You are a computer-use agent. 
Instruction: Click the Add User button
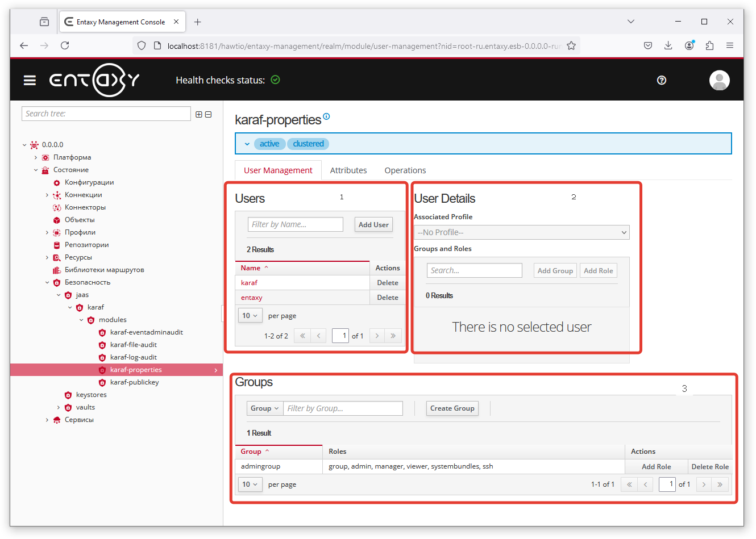[x=373, y=224]
